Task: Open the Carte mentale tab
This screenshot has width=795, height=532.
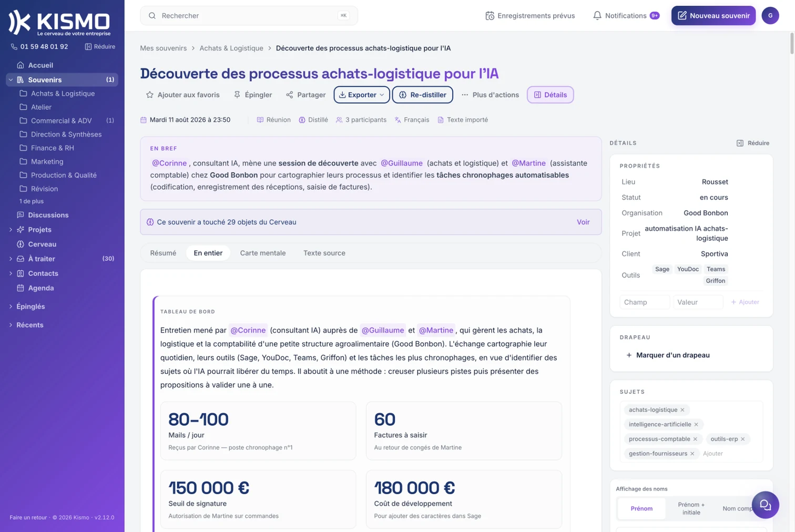Action: (263, 253)
